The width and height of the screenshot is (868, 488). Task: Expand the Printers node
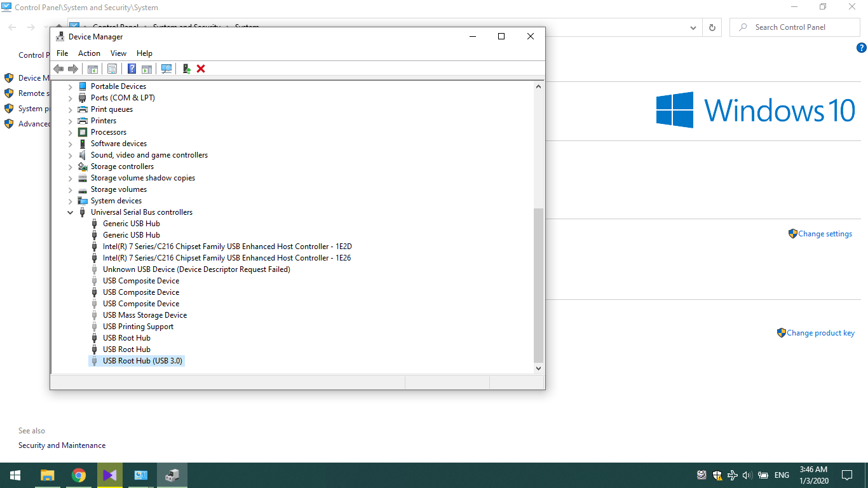[71, 121]
